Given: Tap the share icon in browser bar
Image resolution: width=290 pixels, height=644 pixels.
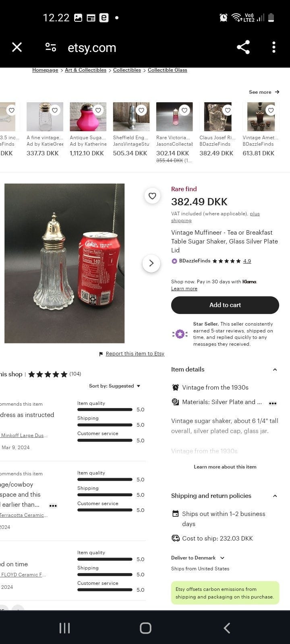Looking at the screenshot, I should pyautogui.click(x=243, y=47).
